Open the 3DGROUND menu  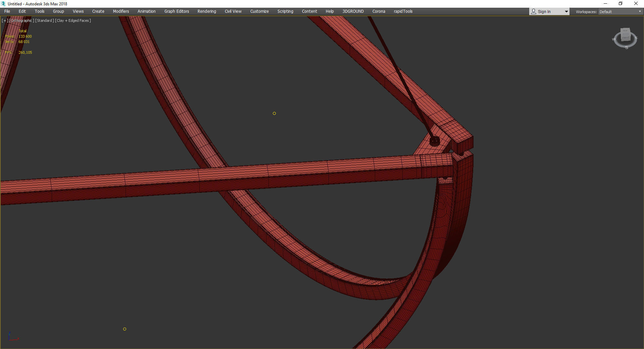pyautogui.click(x=353, y=11)
